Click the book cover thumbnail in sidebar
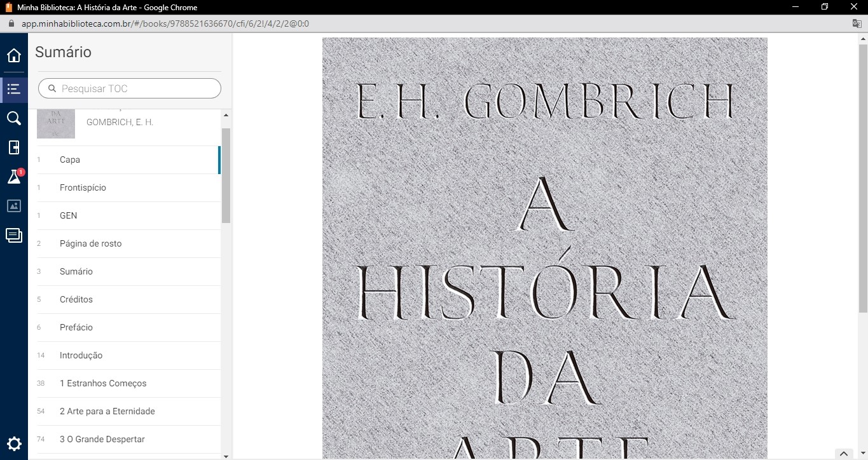Image resolution: width=868 pixels, height=460 pixels. [56, 123]
